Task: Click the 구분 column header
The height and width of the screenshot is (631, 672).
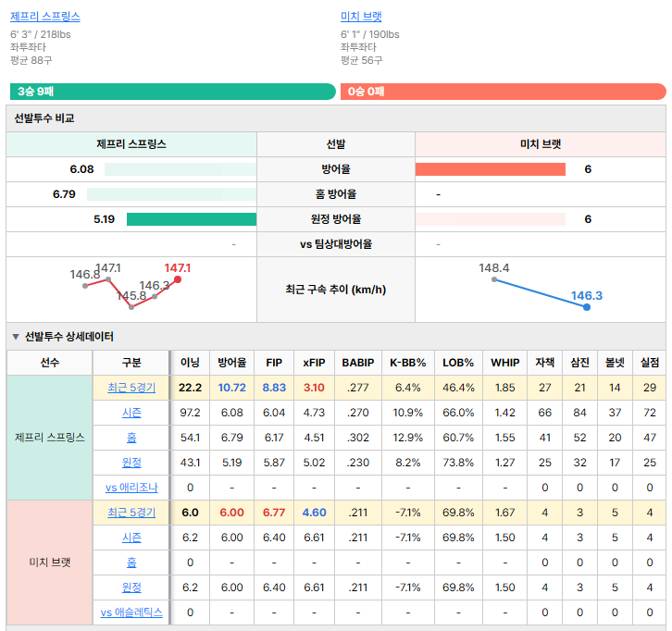Action: pyautogui.click(x=131, y=363)
